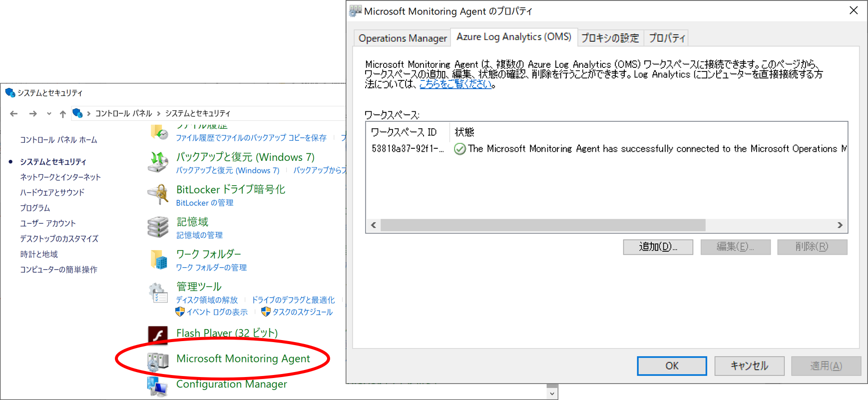Open デスクトップのカスタマイズ category

(x=59, y=239)
